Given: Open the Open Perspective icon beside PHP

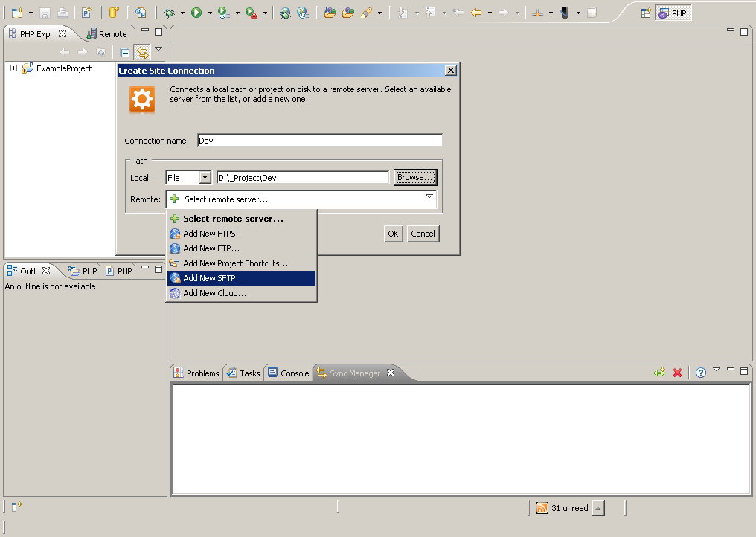Looking at the screenshot, I should [x=646, y=13].
